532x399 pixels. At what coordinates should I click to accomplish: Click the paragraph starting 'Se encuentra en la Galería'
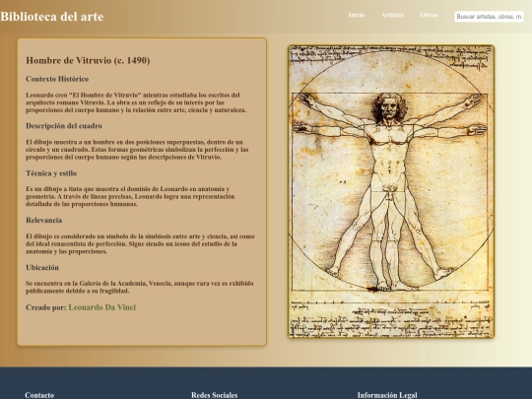(x=140, y=287)
